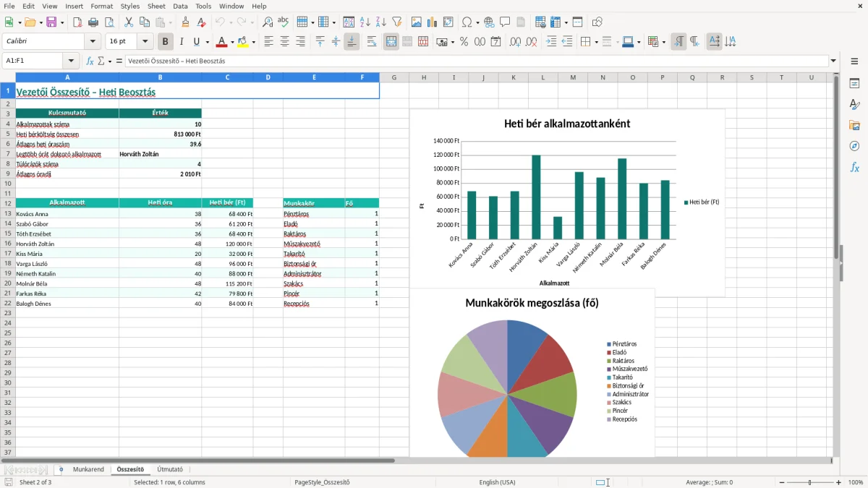Run the Spelling check icon

284,22
